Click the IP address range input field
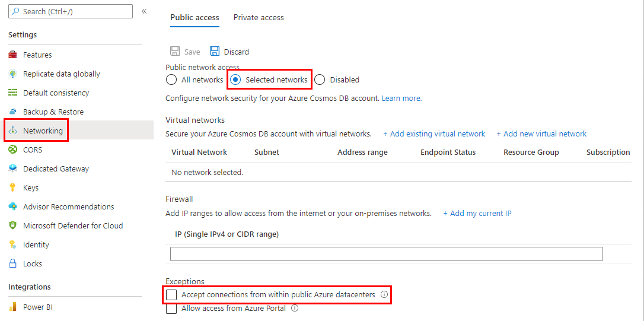This screenshot has height=321, width=644. point(386,254)
